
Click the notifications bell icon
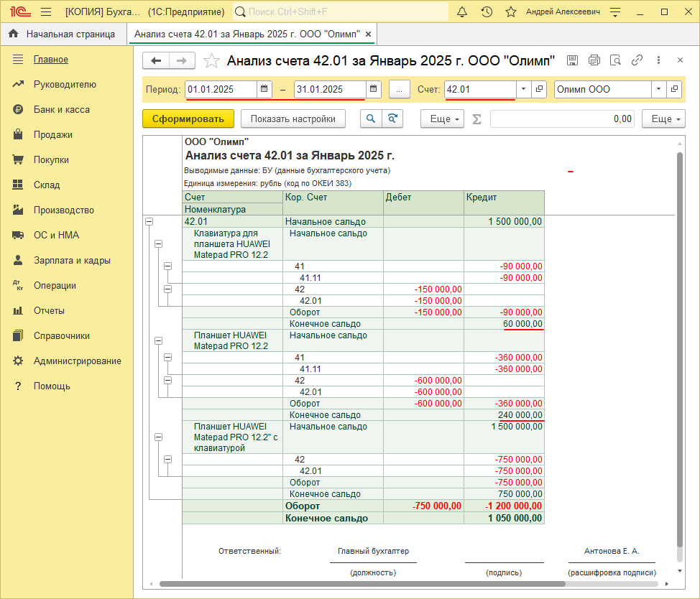click(x=462, y=12)
